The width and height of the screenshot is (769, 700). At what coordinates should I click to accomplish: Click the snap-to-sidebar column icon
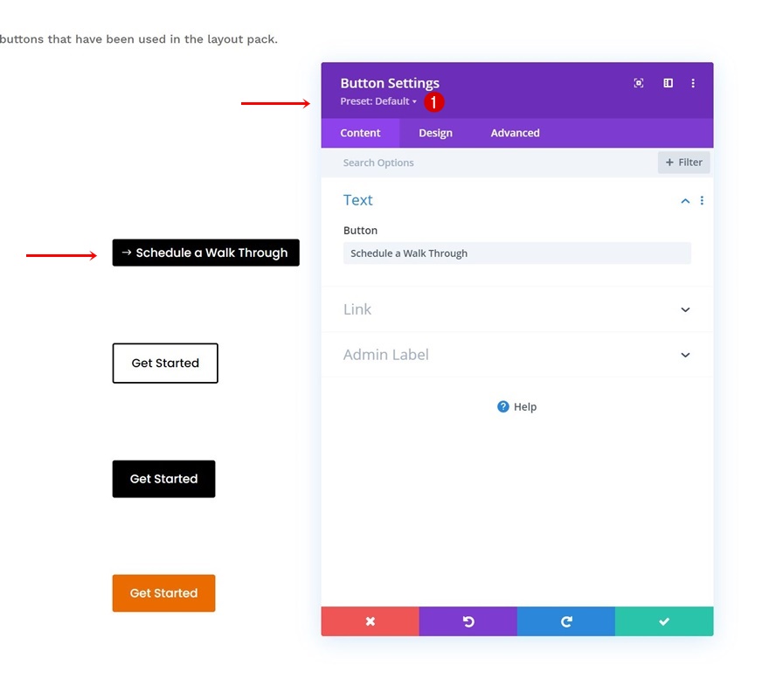point(668,83)
